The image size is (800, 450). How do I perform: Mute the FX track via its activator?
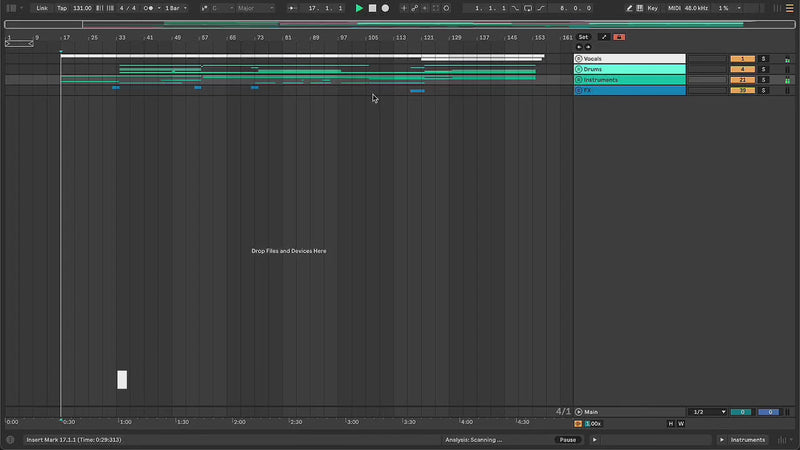point(742,91)
